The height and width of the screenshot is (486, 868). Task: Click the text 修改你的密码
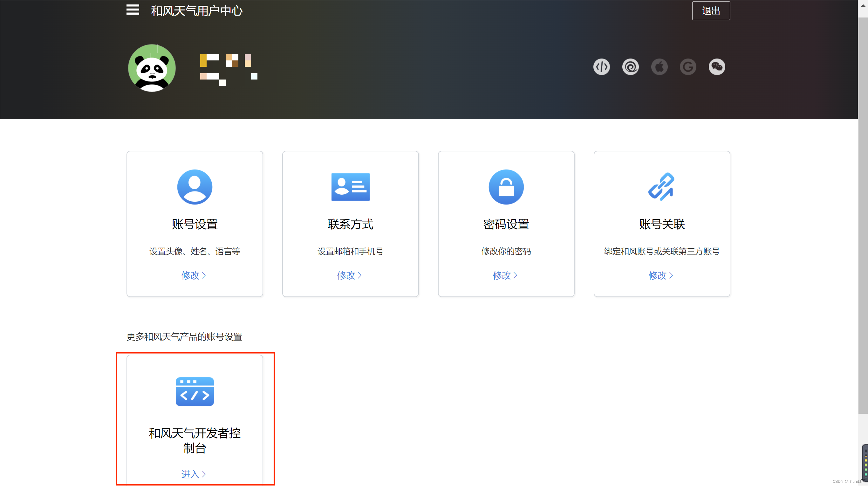click(506, 251)
